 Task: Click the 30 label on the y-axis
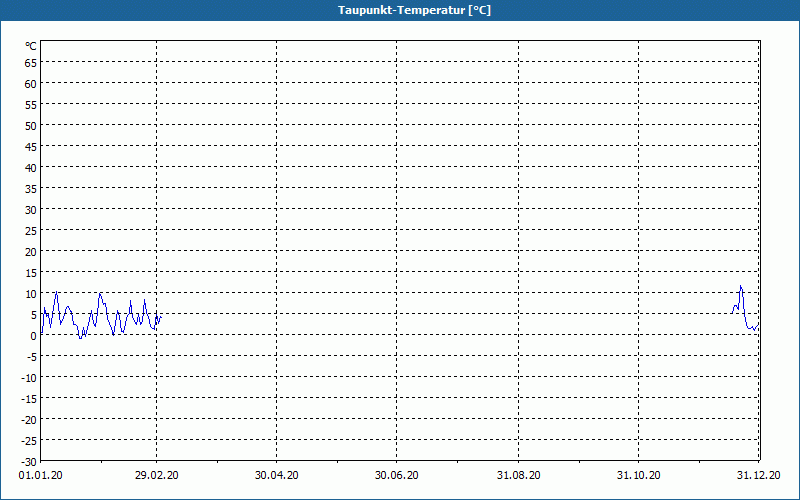[x=31, y=209]
